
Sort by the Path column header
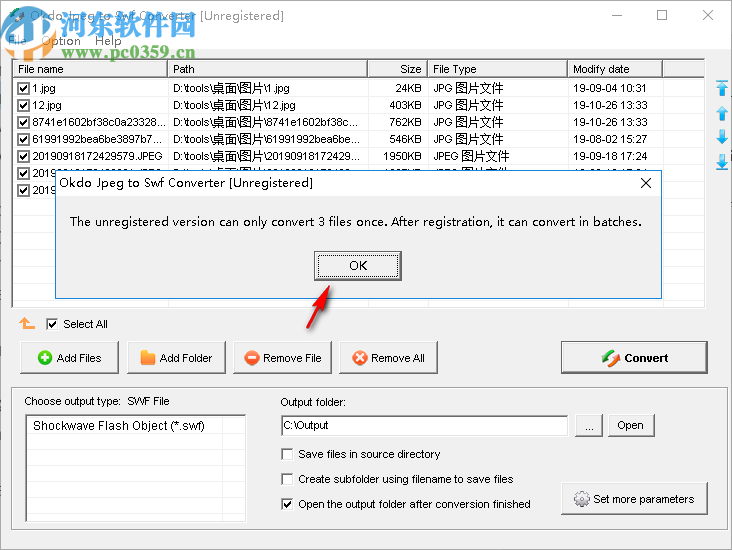[268, 69]
